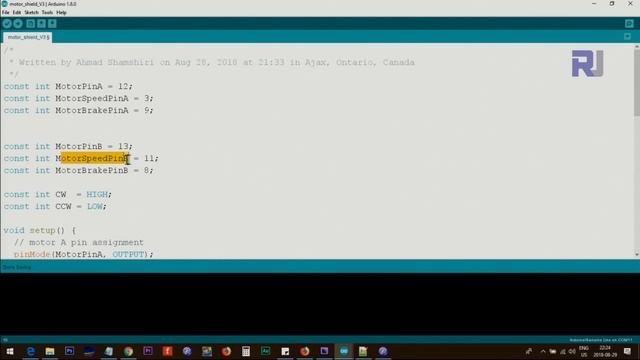Viewport: 640px width, 360px height.
Task: Open the Windows Start menu
Action: (10, 351)
